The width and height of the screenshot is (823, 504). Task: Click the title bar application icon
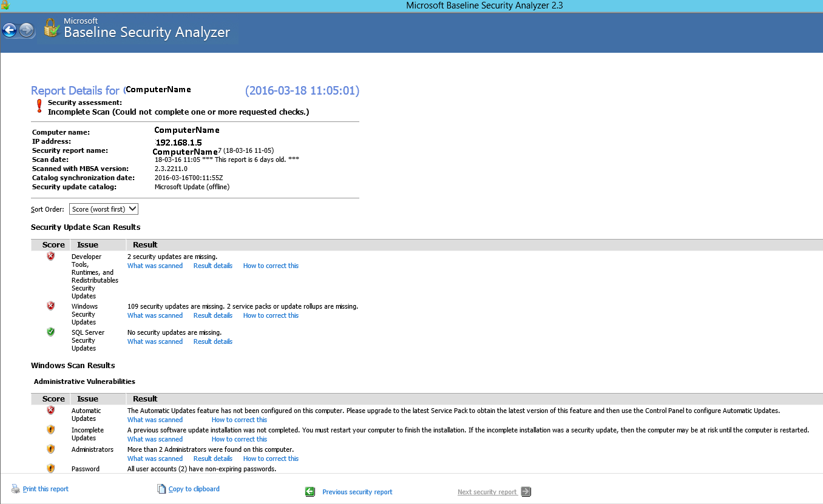coord(5,5)
